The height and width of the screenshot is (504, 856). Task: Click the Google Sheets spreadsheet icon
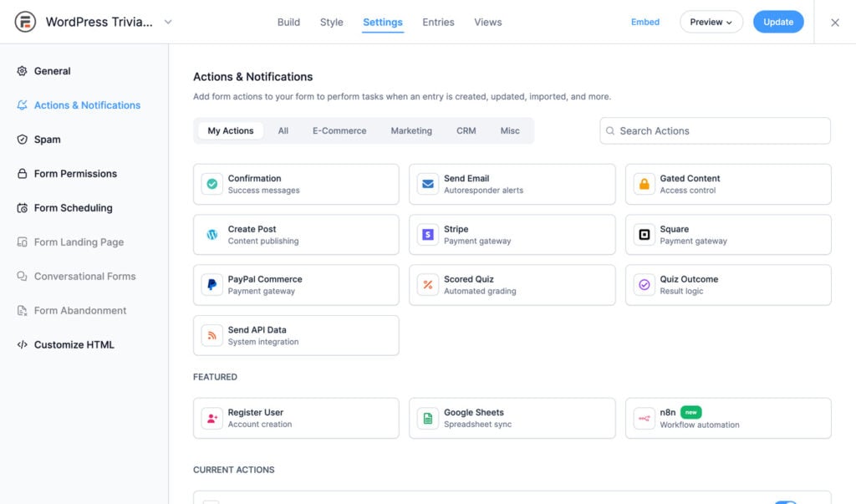(428, 418)
